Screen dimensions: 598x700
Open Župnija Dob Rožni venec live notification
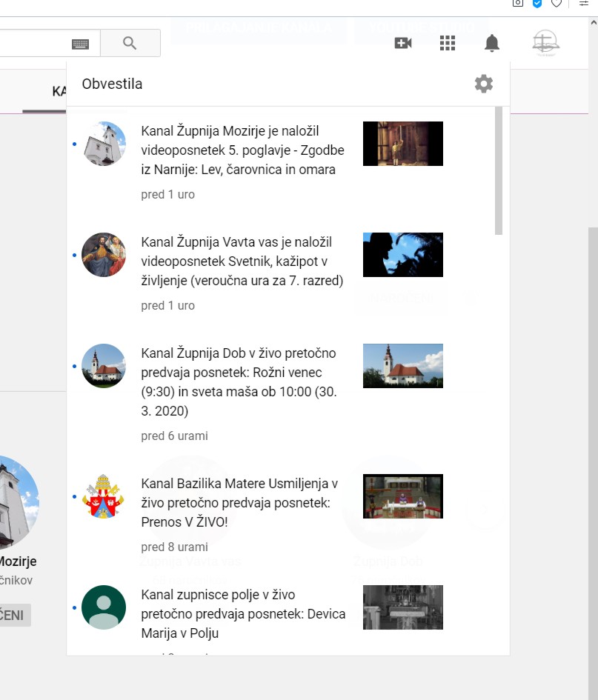(x=239, y=381)
